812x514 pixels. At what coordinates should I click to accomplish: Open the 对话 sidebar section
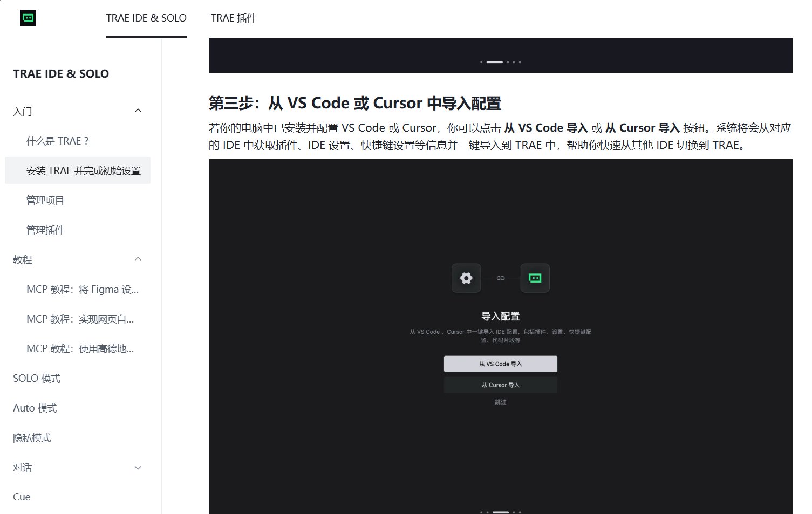(23, 468)
